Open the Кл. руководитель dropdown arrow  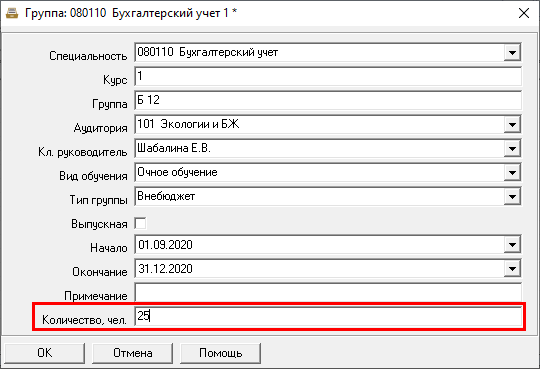pyautogui.click(x=512, y=148)
